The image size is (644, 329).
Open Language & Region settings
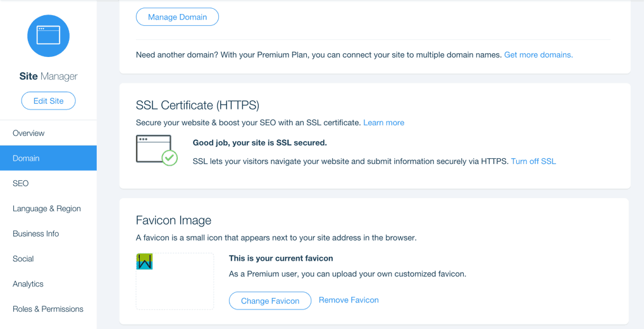click(x=49, y=208)
